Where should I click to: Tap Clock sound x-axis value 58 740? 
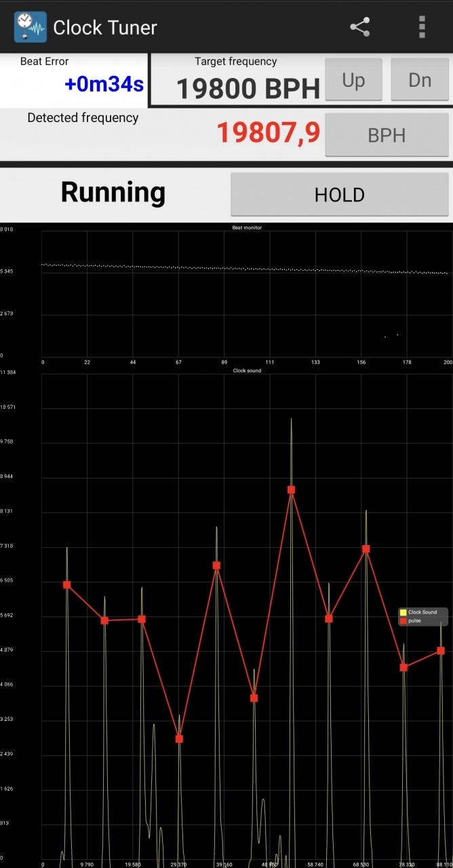click(315, 865)
